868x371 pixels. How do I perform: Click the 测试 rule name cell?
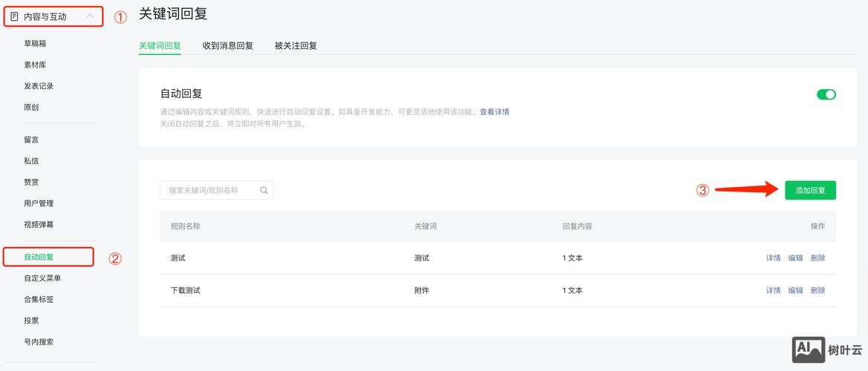point(178,258)
